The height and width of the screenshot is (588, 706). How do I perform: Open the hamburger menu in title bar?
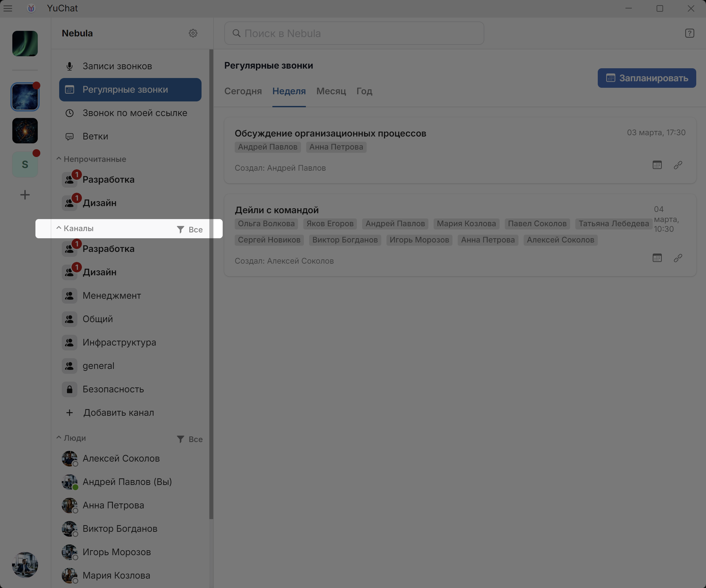click(x=8, y=8)
